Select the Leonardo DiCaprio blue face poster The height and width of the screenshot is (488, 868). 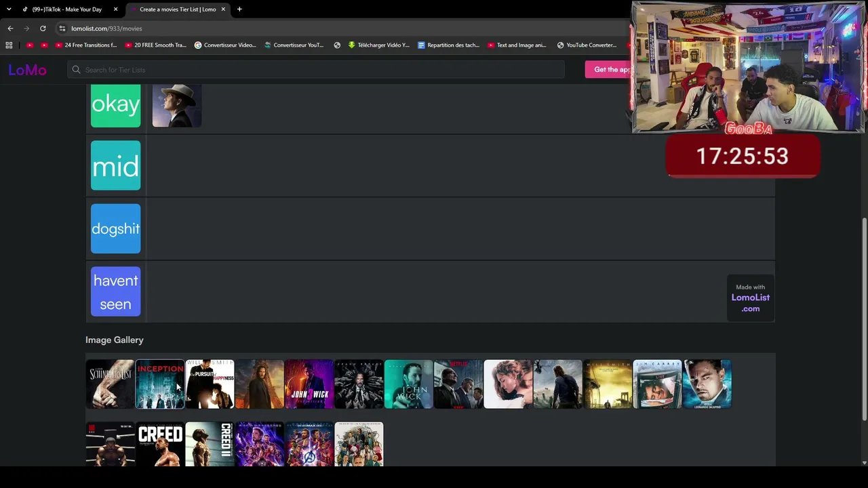[707, 384]
